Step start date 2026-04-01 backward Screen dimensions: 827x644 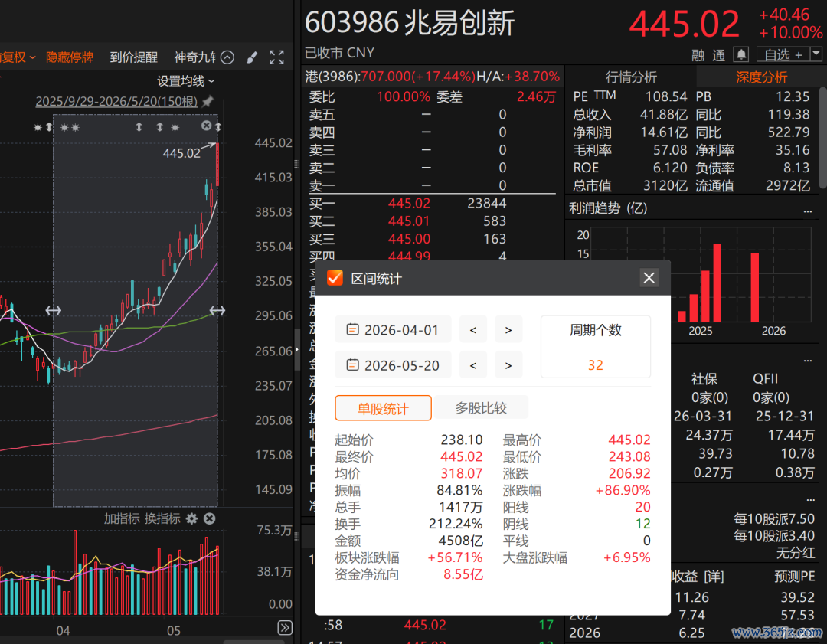pos(473,329)
